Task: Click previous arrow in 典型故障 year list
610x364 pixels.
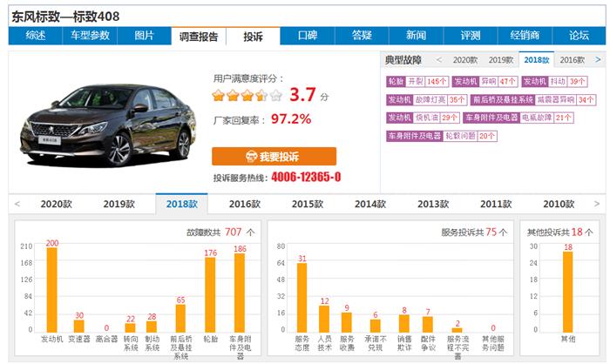Action: pos(439,60)
